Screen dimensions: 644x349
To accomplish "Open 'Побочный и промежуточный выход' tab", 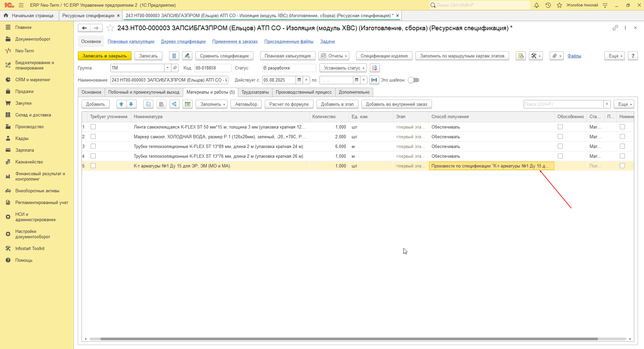I will (x=144, y=92).
